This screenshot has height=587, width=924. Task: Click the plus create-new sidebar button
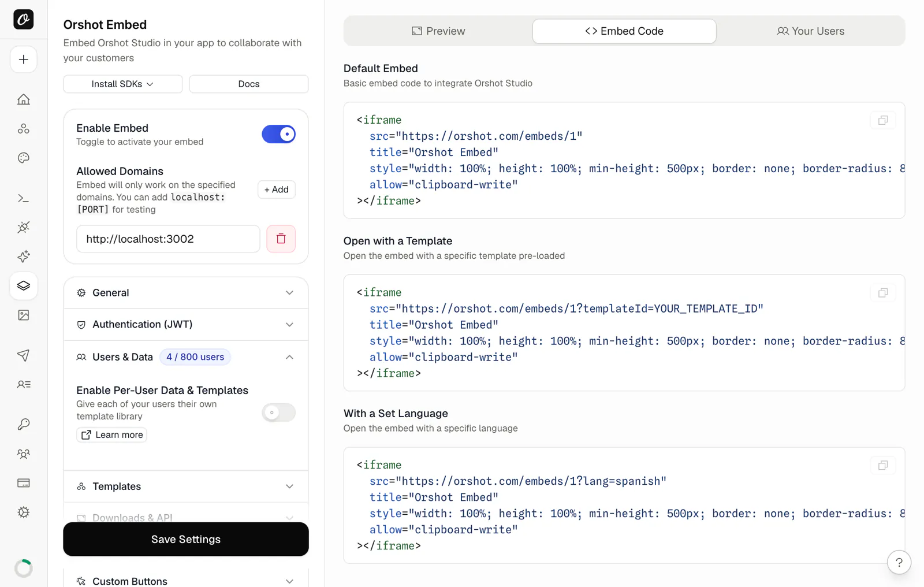coord(24,60)
